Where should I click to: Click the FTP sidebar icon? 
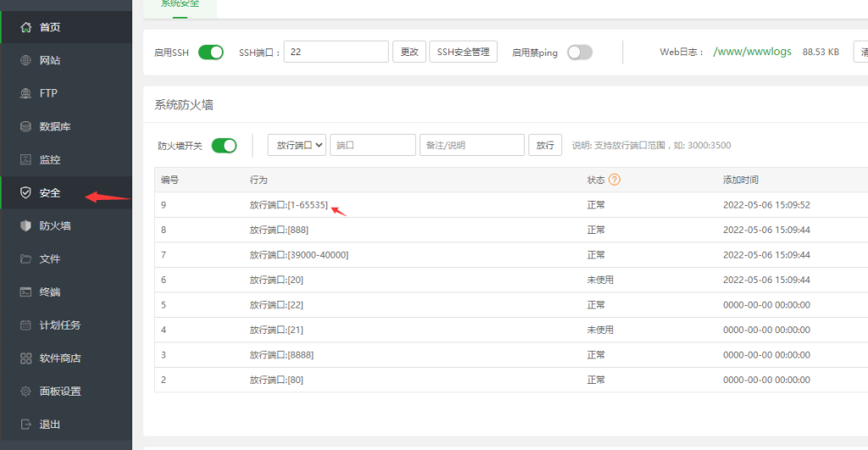[25, 93]
